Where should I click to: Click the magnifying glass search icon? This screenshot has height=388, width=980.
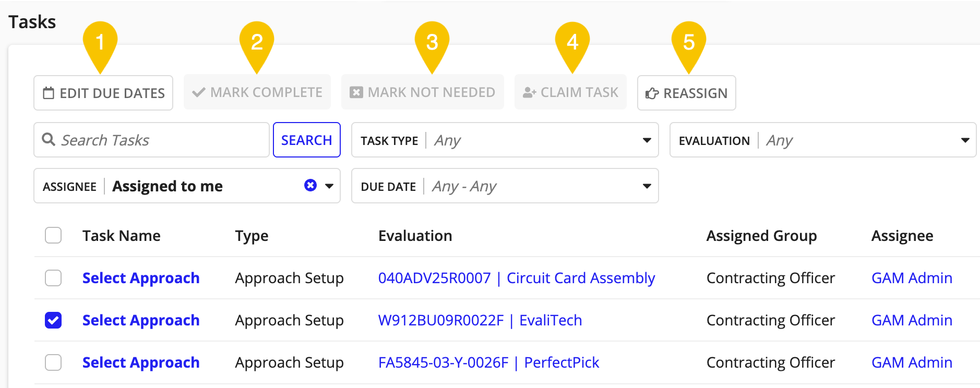[x=49, y=139]
